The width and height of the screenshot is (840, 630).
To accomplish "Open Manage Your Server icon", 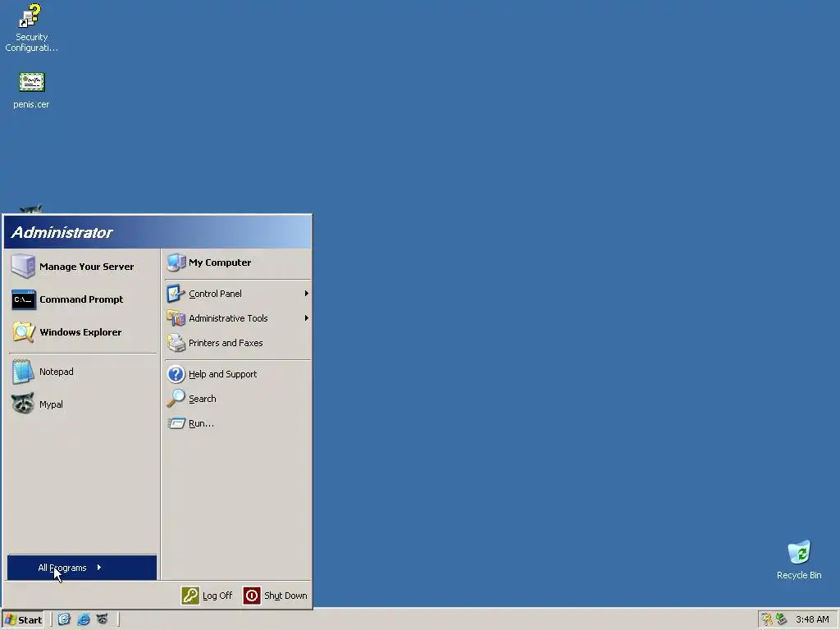I will tap(23, 267).
